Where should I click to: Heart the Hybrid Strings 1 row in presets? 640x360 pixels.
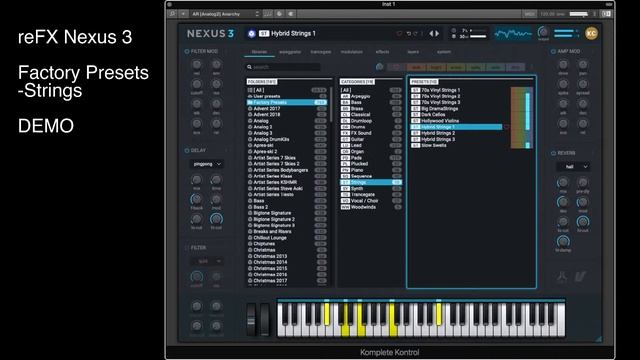(x=507, y=127)
